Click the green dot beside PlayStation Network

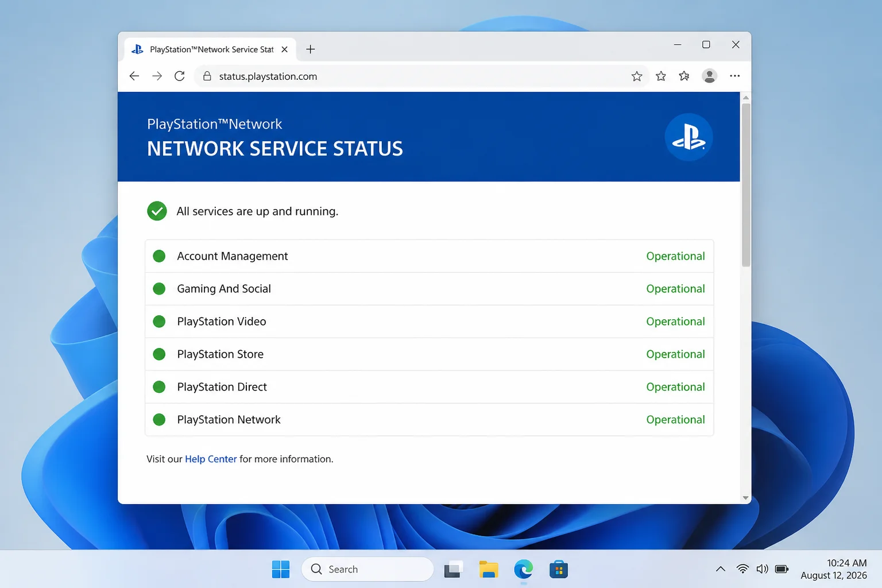click(x=159, y=420)
